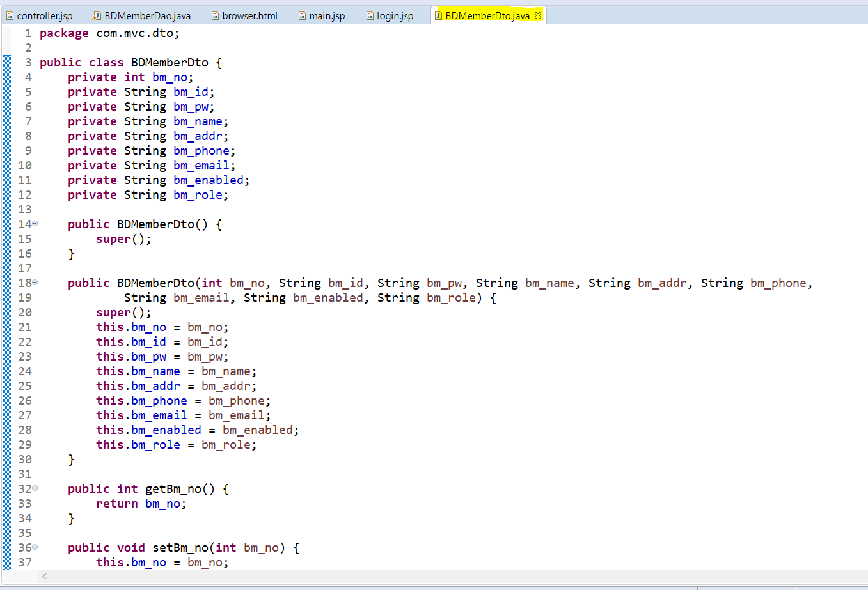Viewport: 868px width, 590px height.
Task: Click 'this.bm_phone = bm_phone;' line
Action: click(x=184, y=401)
